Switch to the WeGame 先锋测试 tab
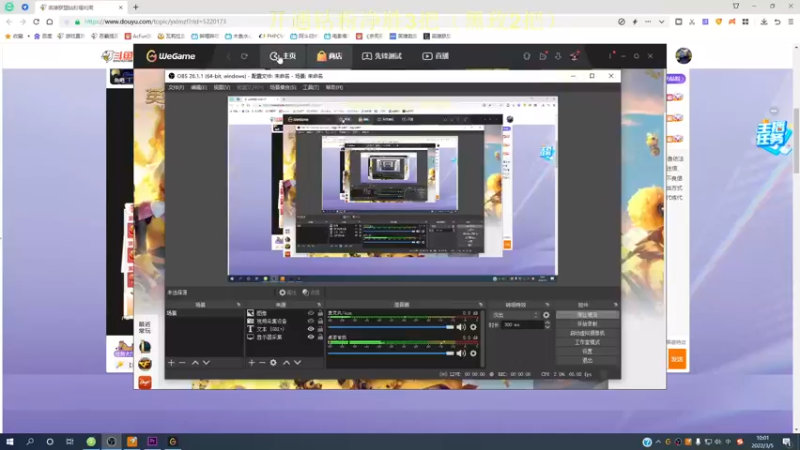This screenshot has width=800, height=450. [382, 56]
